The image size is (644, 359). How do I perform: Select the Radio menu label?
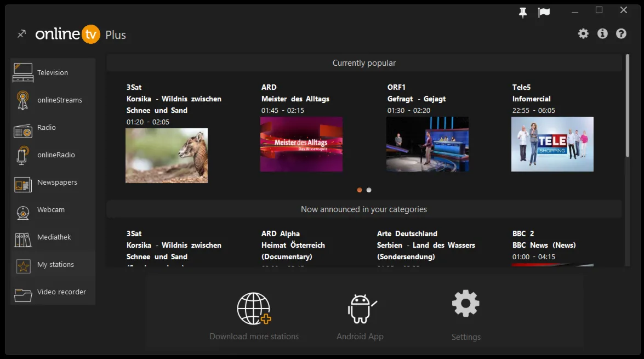pyautogui.click(x=47, y=127)
